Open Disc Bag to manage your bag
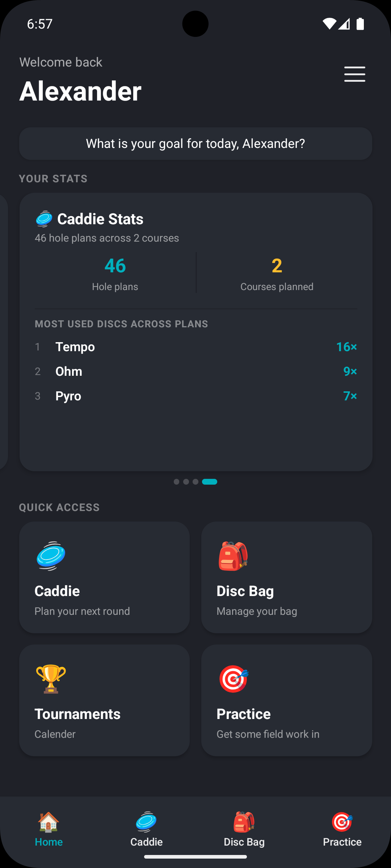 (x=286, y=577)
